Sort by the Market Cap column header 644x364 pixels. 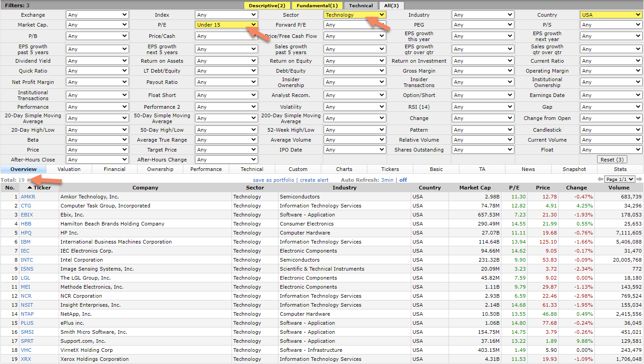click(474, 188)
